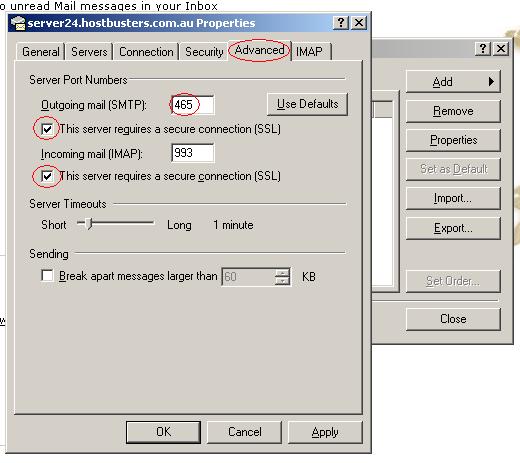The width and height of the screenshot is (520, 463).
Task: Close the background accounts window with X
Action: (501, 49)
